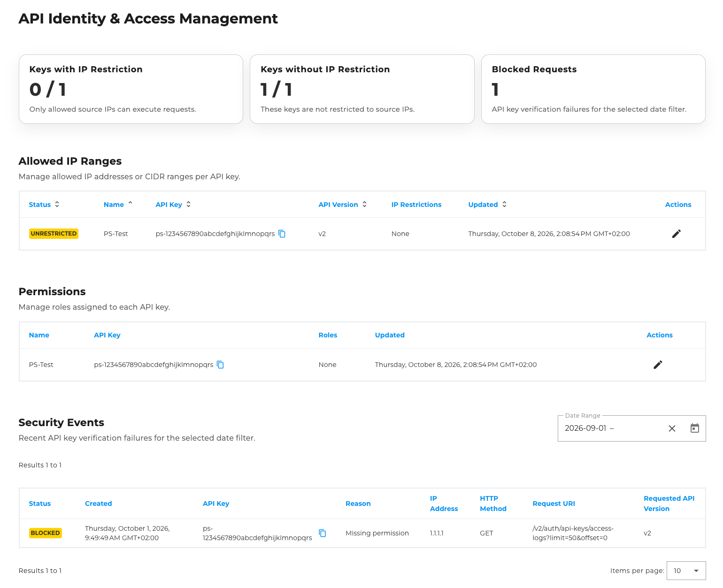Select the Blocked Requests card
The image size is (723, 588).
[x=593, y=89]
